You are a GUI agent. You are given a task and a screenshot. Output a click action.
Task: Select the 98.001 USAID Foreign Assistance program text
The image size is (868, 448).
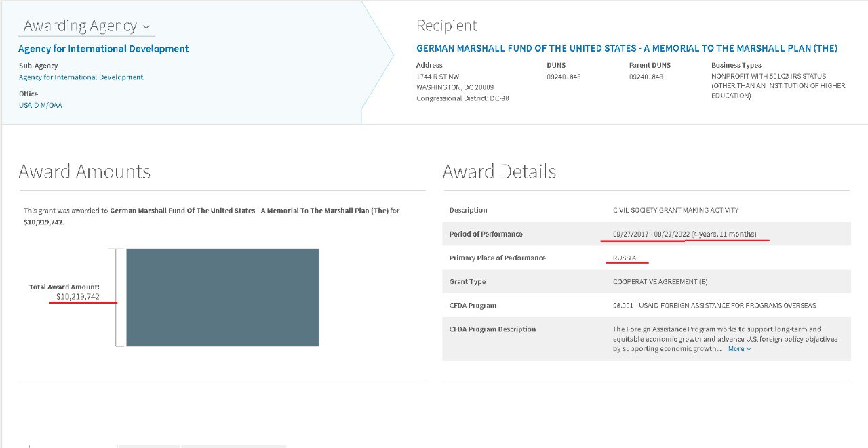click(x=715, y=305)
